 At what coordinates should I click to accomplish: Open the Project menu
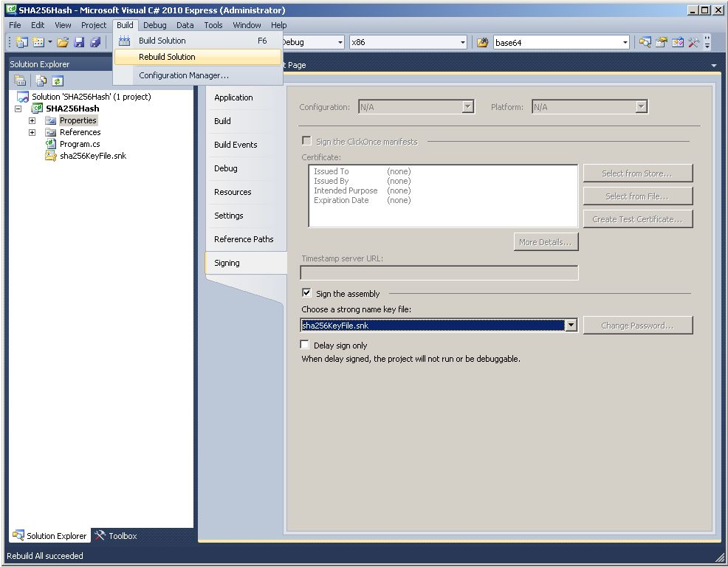tap(94, 25)
